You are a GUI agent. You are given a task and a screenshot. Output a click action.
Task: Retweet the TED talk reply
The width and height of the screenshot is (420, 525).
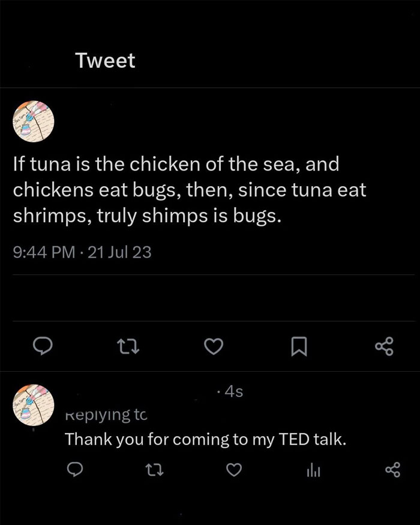click(x=155, y=472)
